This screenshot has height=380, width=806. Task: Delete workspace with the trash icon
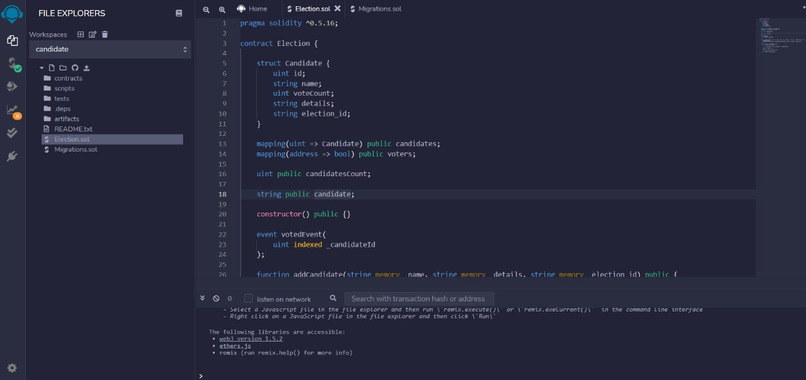pyautogui.click(x=105, y=34)
